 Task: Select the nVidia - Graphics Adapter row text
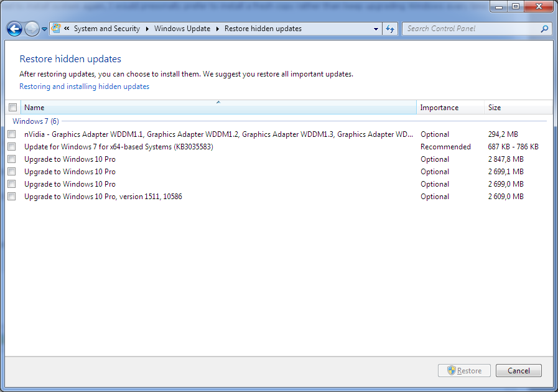click(x=218, y=134)
